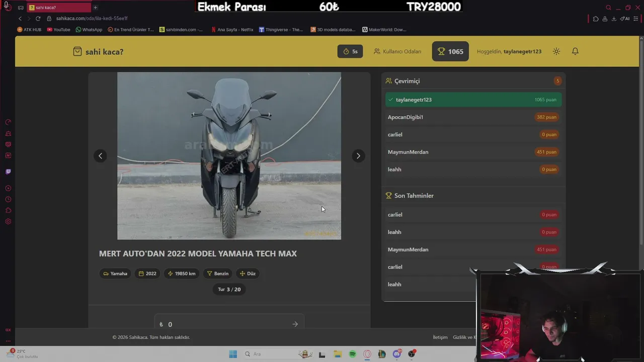Open the sidebar settings gear
644x362 pixels.
8,222
